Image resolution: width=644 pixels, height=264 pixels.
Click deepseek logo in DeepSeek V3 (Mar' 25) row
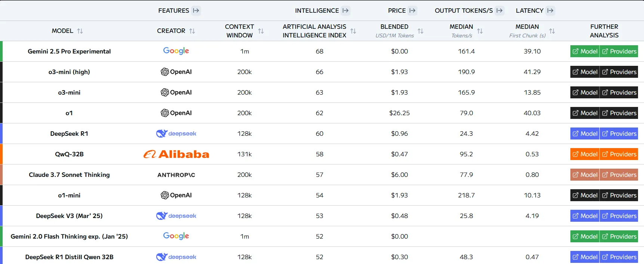176,216
